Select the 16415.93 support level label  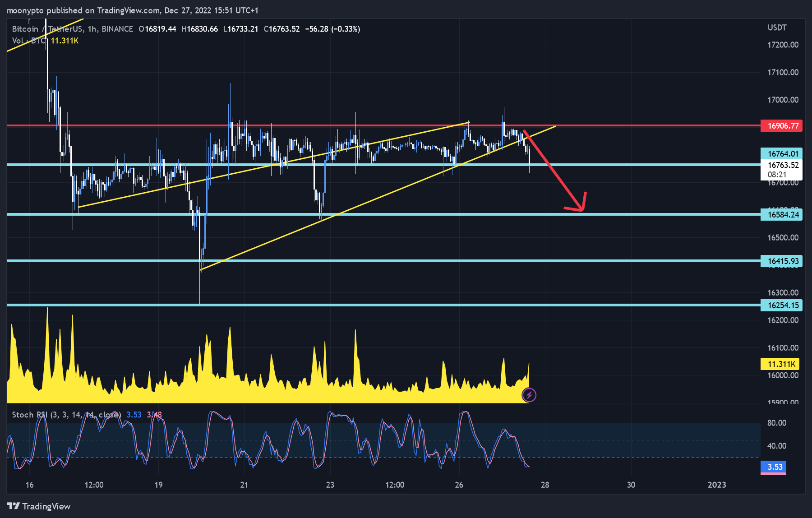[x=782, y=261]
